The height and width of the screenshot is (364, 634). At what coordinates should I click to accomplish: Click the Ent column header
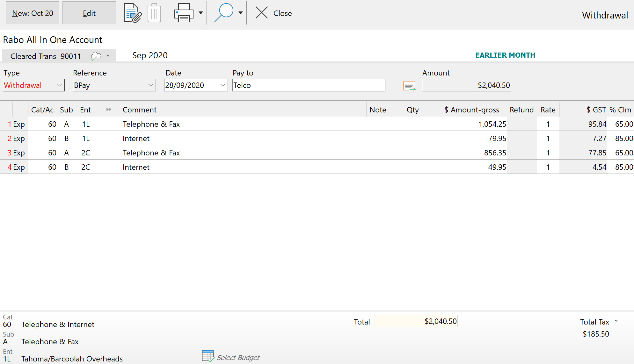(85, 110)
